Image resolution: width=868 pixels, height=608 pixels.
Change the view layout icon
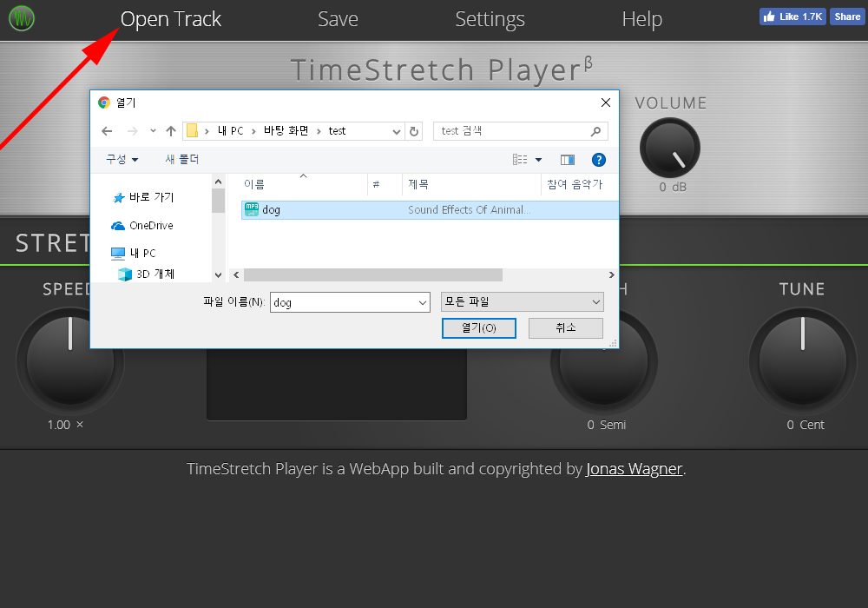coord(520,160)
